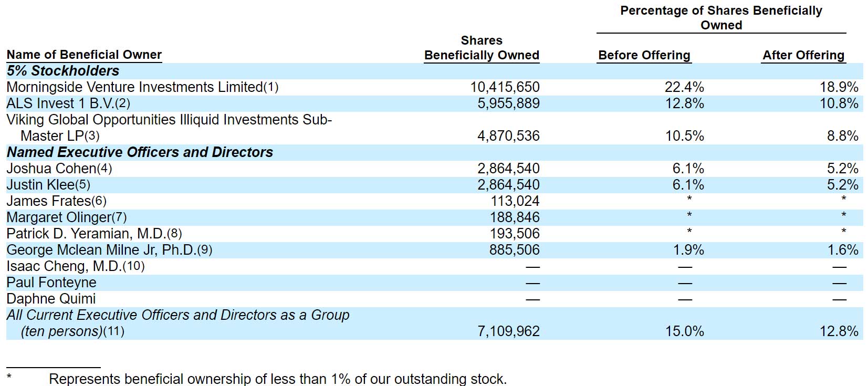Click the "5% Stockholders" section heading

tap(63, 71)
